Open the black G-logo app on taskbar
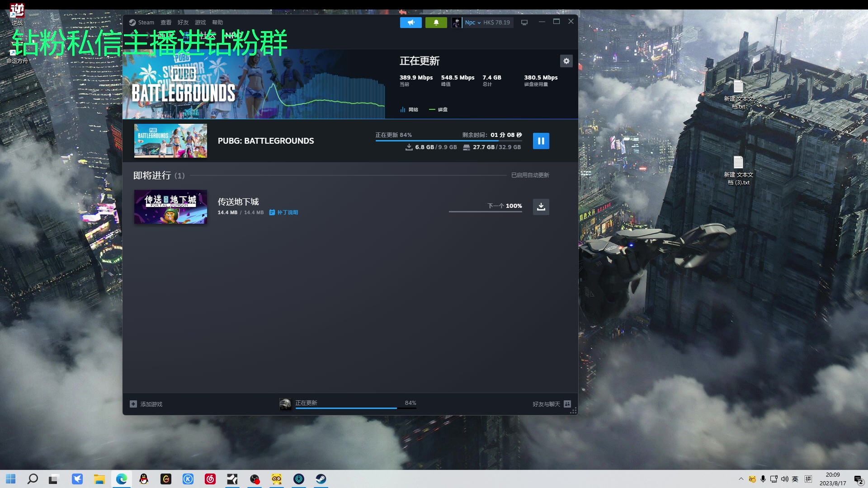The height and width of the screenshot is (488, 868). pyautogui.click(x=166, y=479)
